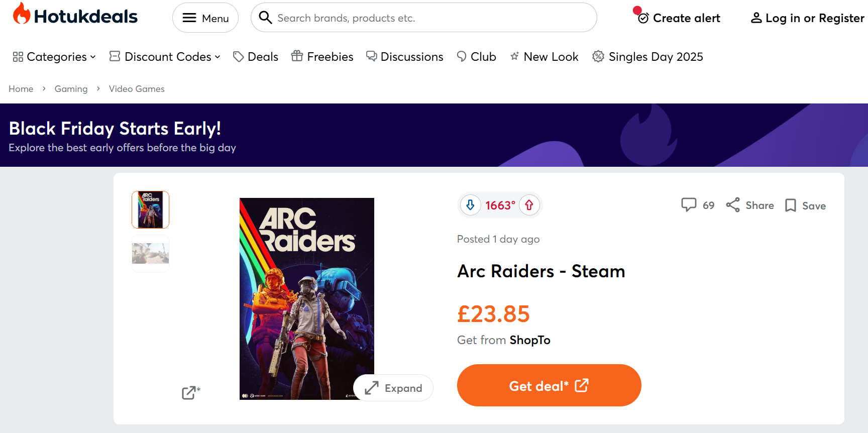The width and height of the screenshot is (868, 433).
Task: Click Log in or Register
Action: click(807, 18)
